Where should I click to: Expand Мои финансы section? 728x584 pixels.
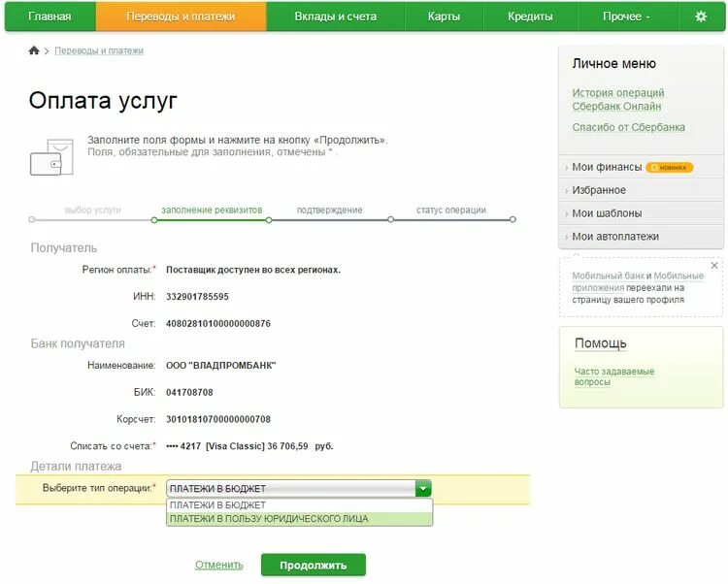607,167
